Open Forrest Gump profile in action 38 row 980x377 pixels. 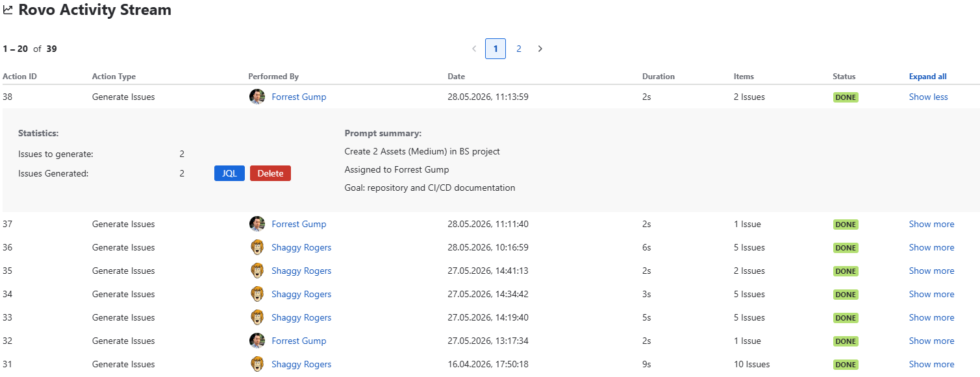pos(299,97)
